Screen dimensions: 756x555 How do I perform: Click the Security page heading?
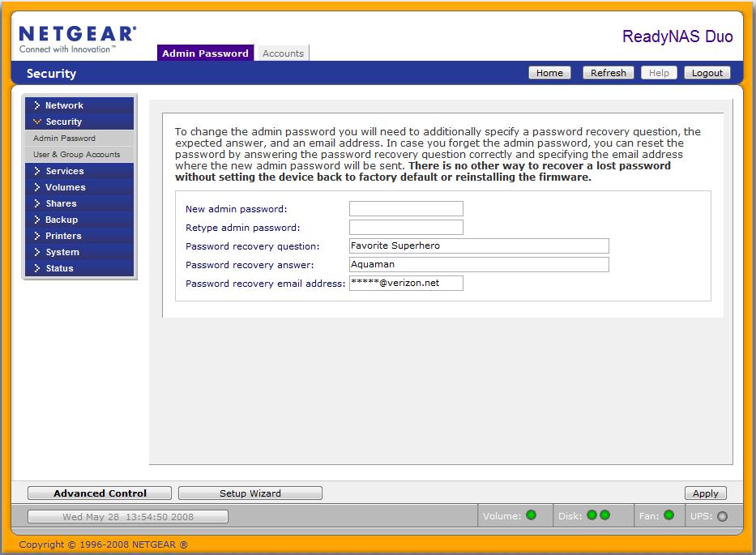click(x=51, y=73)
